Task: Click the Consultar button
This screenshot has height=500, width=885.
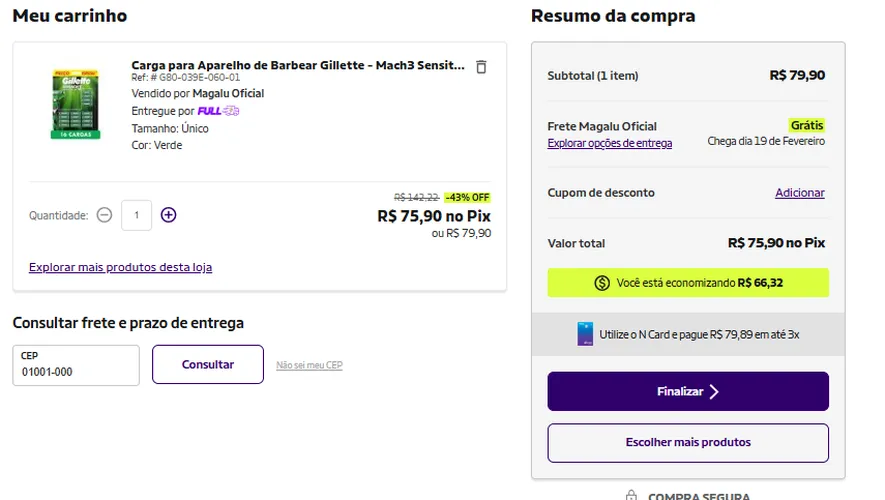Action: (x=208, y=365)
